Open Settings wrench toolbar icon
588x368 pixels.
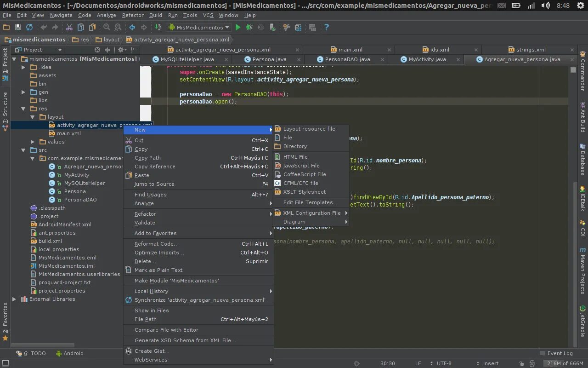[287, 28]
